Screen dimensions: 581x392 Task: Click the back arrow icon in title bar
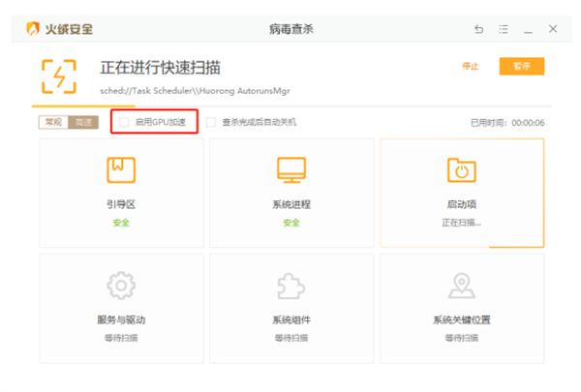point(478,29)
